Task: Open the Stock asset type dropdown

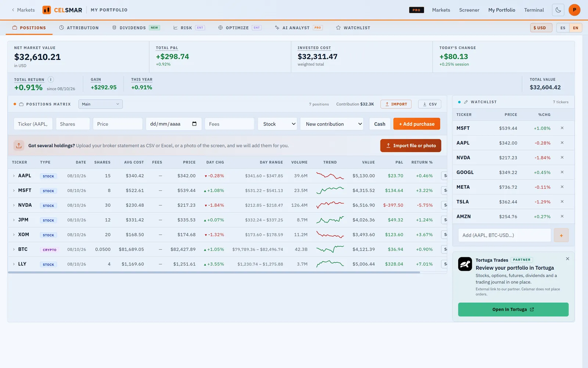Action: pyautogui.click(x=277, y=124)
